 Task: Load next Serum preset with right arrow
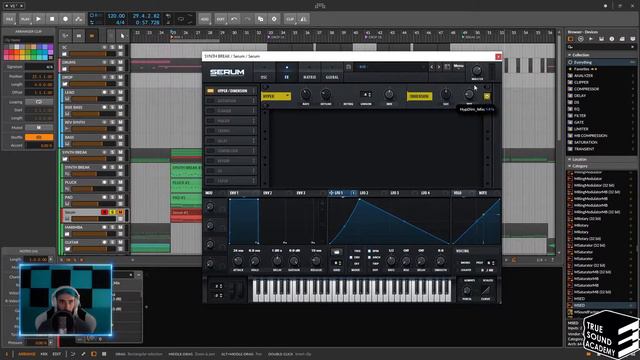pyautogui.click(x=439, y=67)
